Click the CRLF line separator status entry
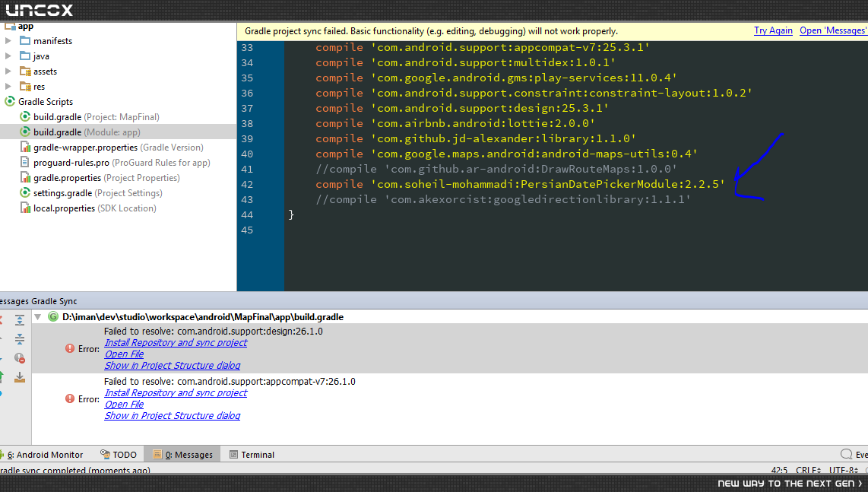This screenshot has height=492, width=868. (x=808, y=470)
